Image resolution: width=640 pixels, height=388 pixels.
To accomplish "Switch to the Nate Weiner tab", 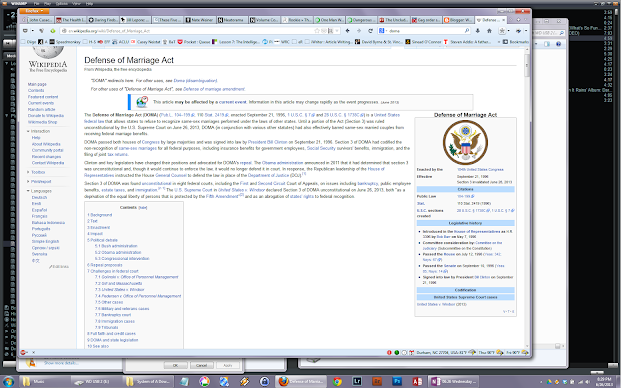I will pyautogui.click(x=199, y=20).
